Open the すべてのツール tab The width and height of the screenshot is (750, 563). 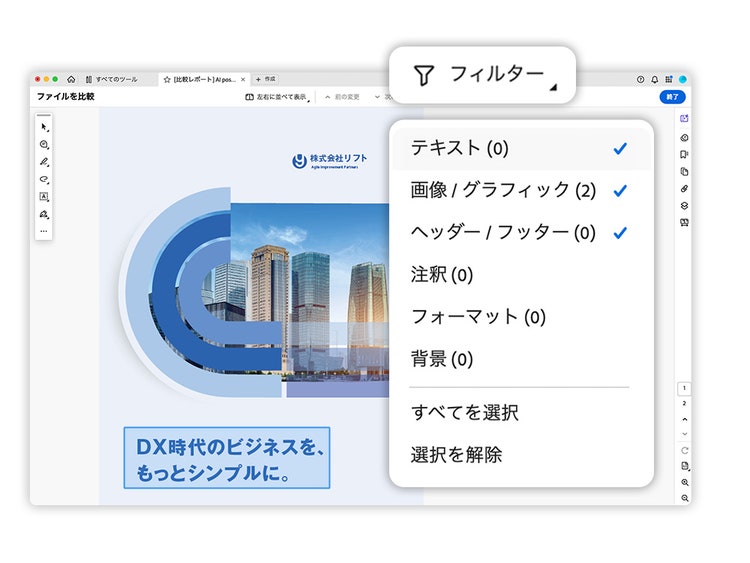click(111, 79)
